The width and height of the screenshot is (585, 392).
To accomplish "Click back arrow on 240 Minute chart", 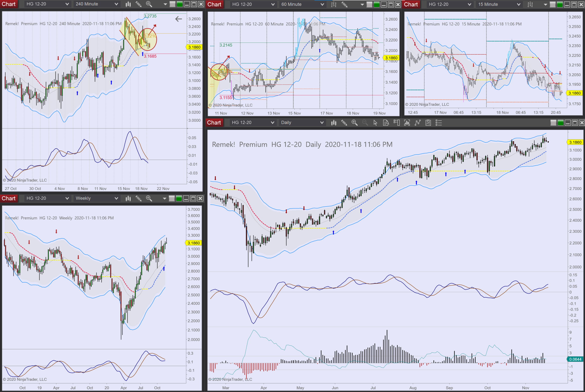I will 178,19.
